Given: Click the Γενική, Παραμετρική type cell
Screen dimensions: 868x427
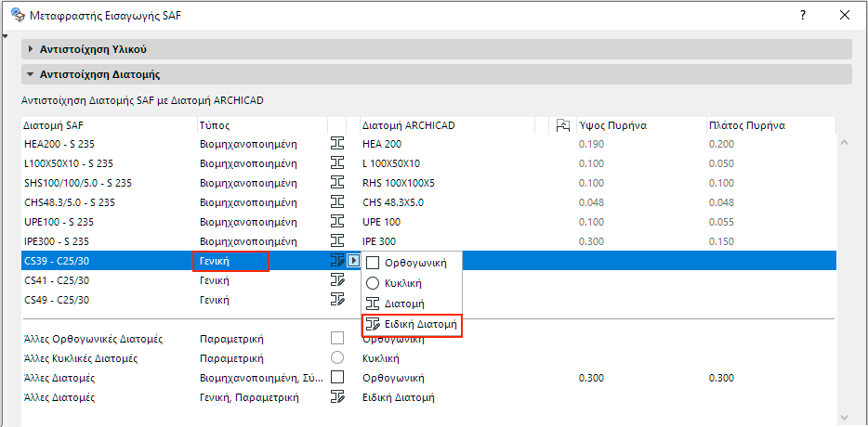Looking at the screenshot, I should [249, 397].
